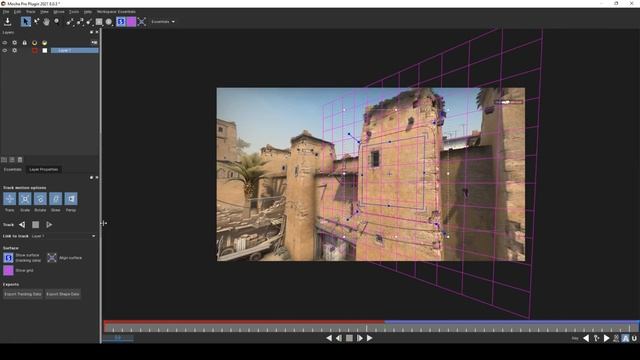Select the Hand pan tool
The height and width of the screenshot is (360, 640).
tap(46, 22)
